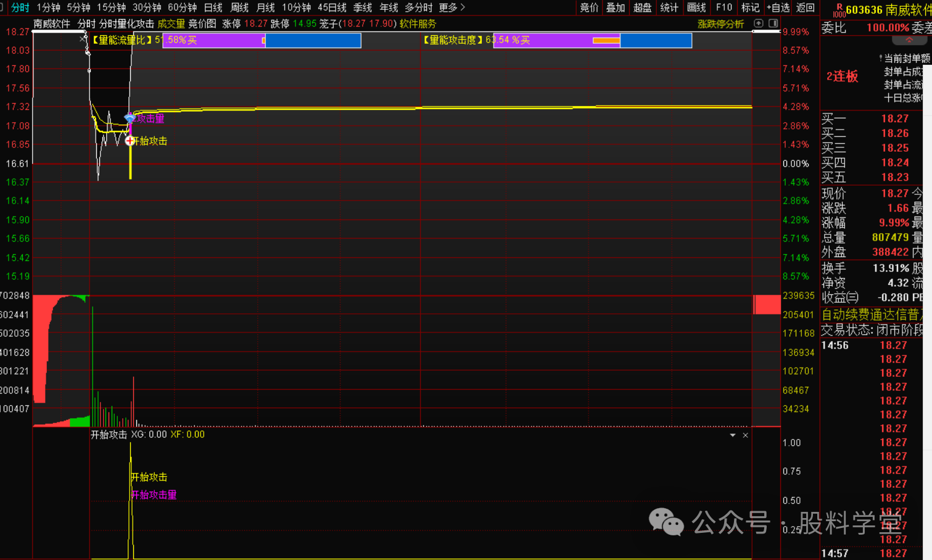The width and height of the screenshot is (932, 560).
Task: Click the blue diamond 攻击量 marker icon
Action: pyautogui.click(x=130, y=118)
